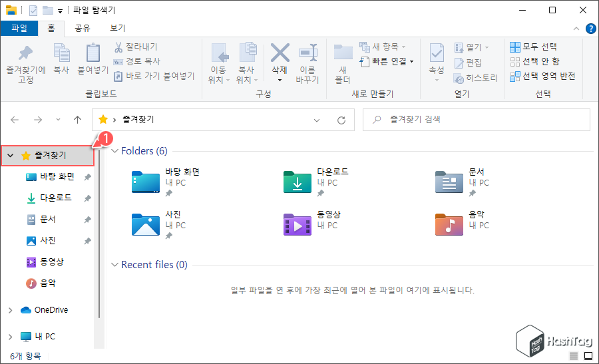Click the 편집 edit command
599x364 pixels.
(x=468, y=63)
